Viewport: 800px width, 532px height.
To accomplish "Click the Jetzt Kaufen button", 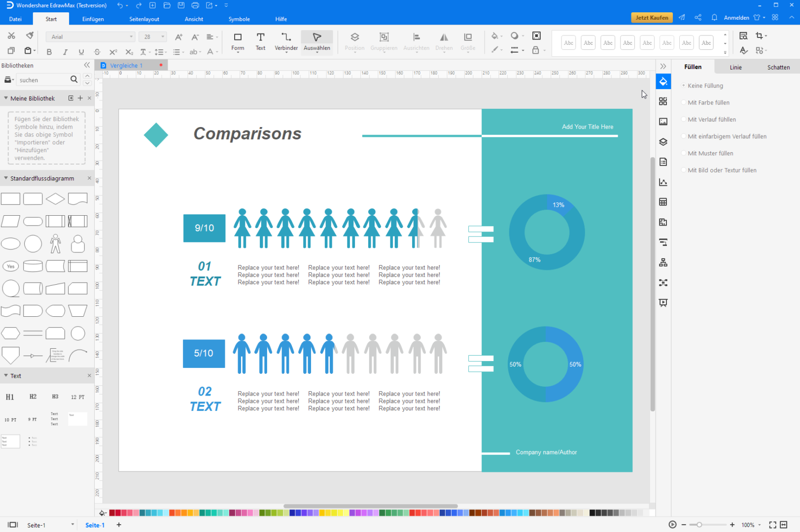I will coord(651,18).
